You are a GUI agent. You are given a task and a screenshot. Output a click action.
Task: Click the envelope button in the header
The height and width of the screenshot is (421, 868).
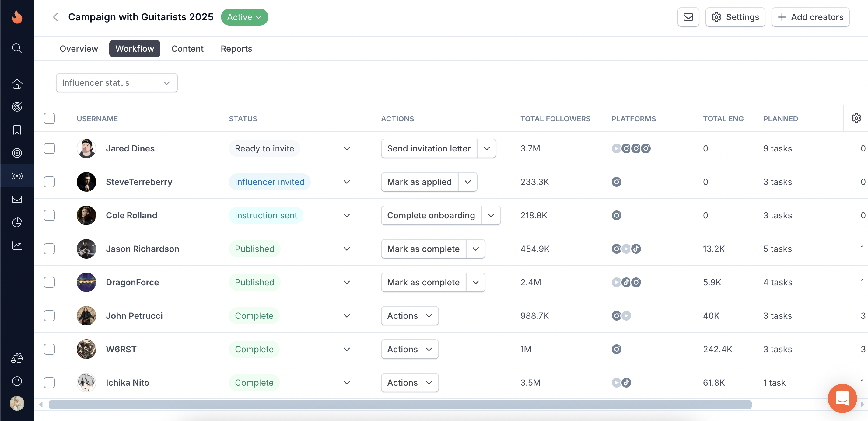[x=688, y=17]
